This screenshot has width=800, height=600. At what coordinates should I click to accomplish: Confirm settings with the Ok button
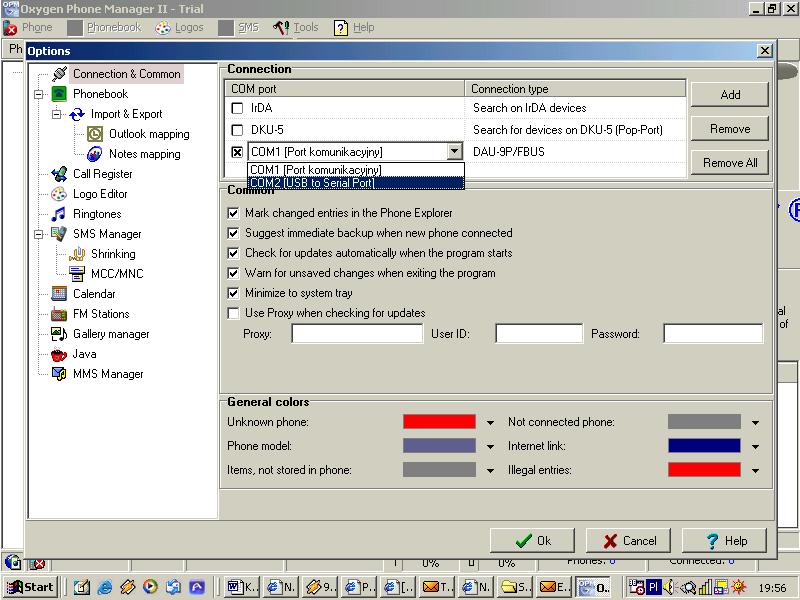click(532, 540)
